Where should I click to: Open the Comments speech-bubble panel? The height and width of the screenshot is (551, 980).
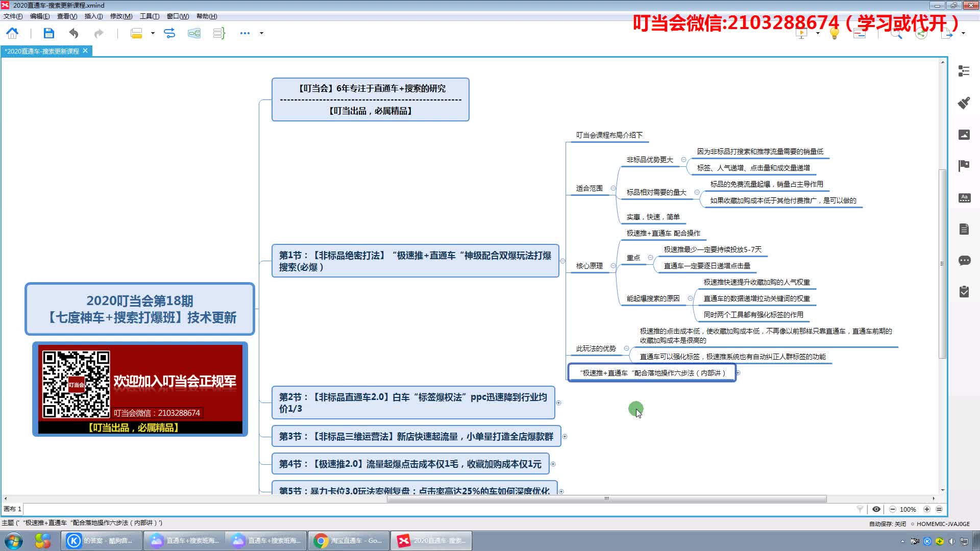[964, 261]
